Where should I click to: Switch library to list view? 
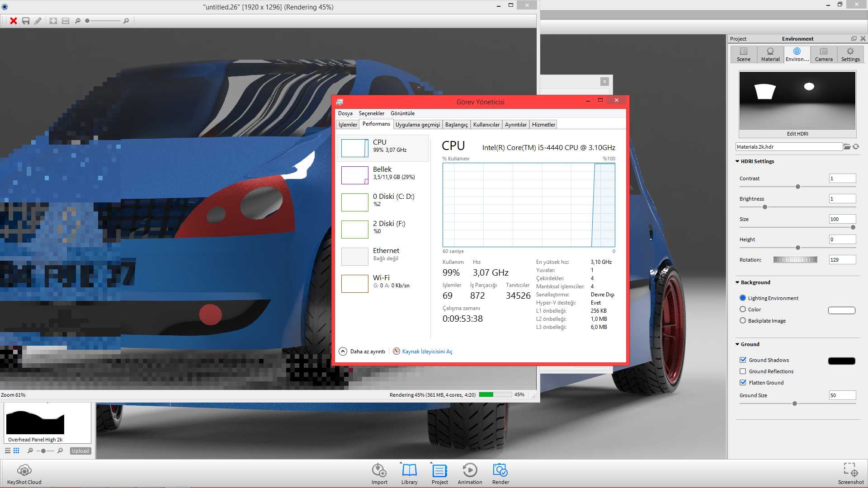click(x=8, y=451)
